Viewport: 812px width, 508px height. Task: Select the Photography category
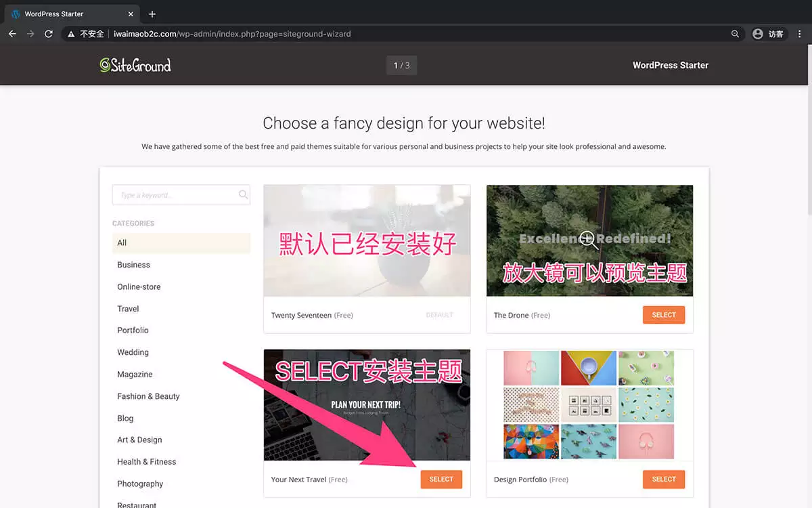click(140, 484)
